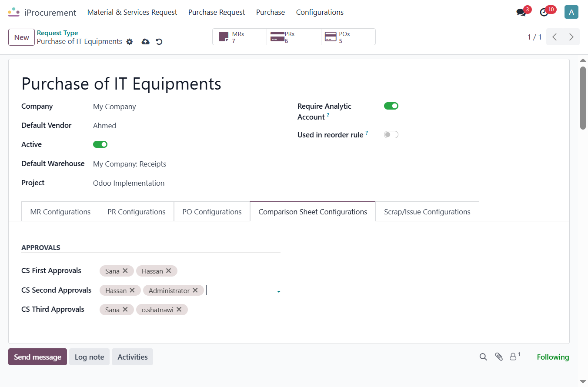
Task: Go back via the Request Type breadcrumb
Action: (x=57, y=33)
